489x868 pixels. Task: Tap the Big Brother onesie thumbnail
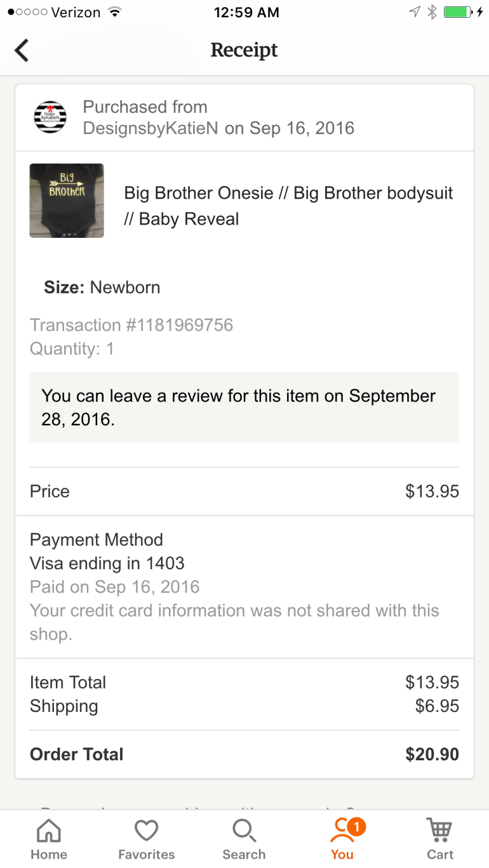tap(67, 201)
